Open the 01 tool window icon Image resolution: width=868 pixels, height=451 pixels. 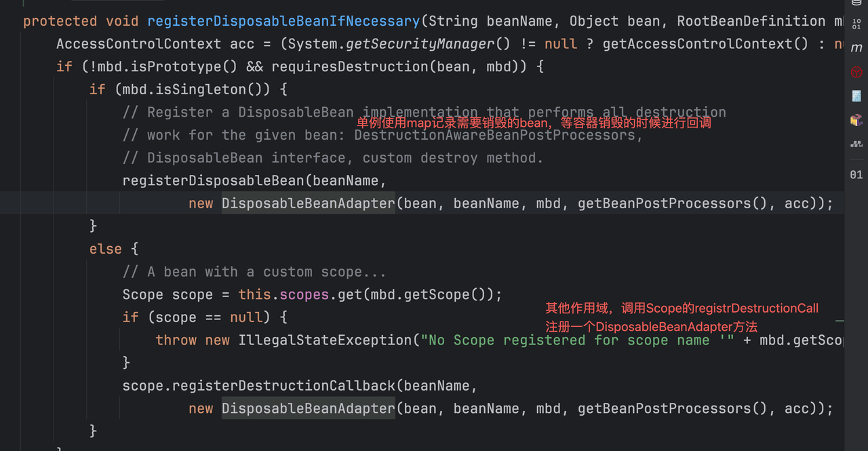[x=856, y=174]
